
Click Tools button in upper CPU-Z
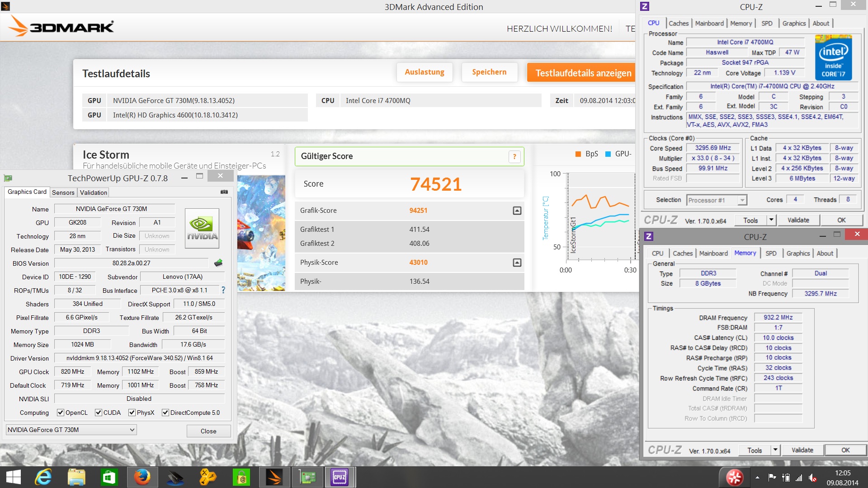(x=750, y=220)
